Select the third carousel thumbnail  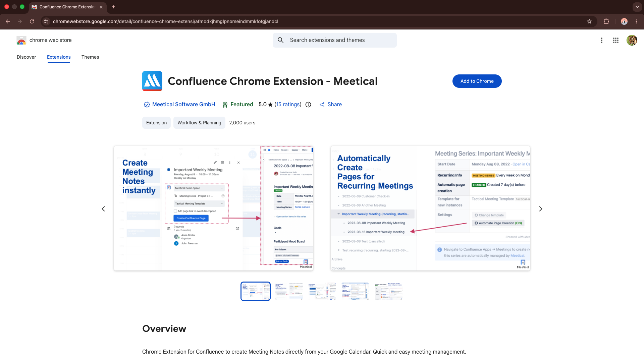coord(322,291)
